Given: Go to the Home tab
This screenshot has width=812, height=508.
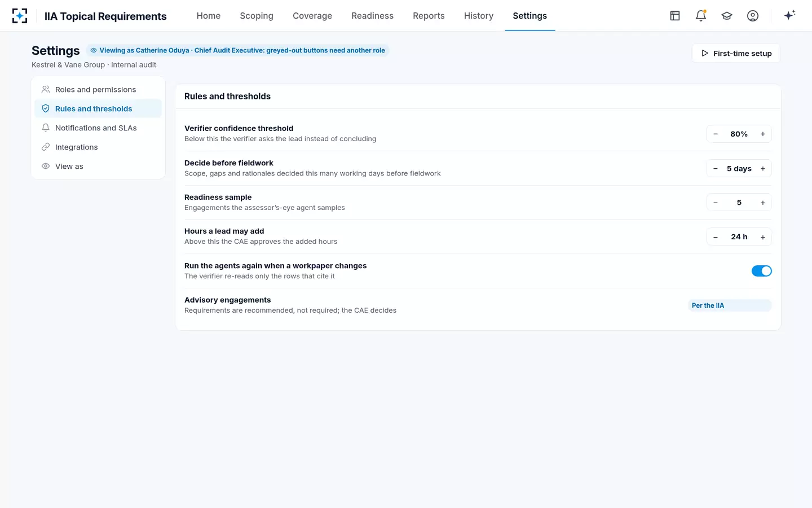Looking at the screenshot, I should coord(209,16).
